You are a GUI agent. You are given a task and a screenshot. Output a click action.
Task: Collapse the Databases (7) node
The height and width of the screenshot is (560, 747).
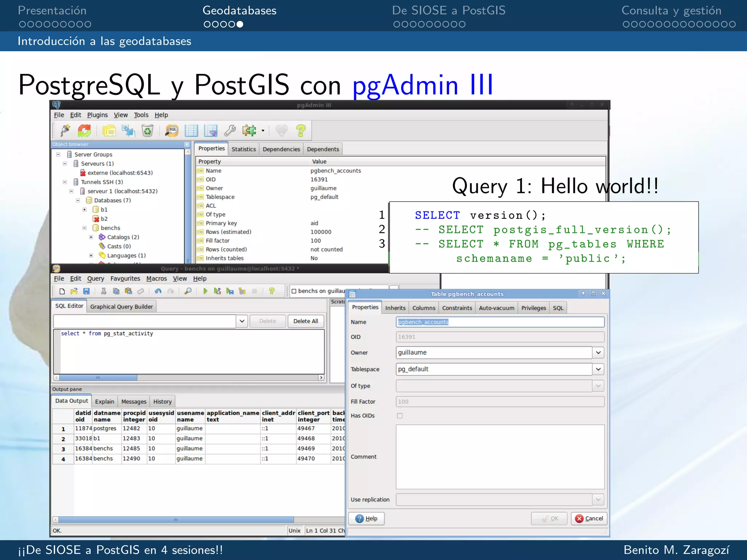click(x=78, y=201)
